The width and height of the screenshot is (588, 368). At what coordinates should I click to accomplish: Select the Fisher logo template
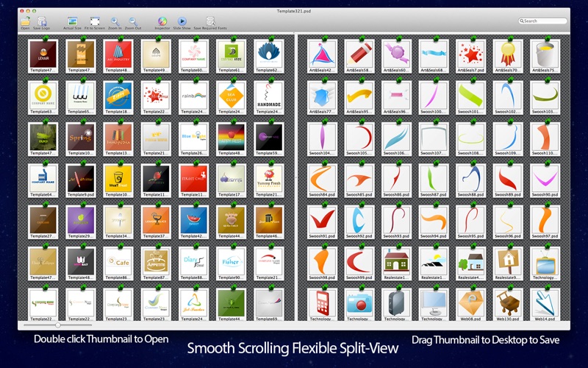(x=231, y=263)
